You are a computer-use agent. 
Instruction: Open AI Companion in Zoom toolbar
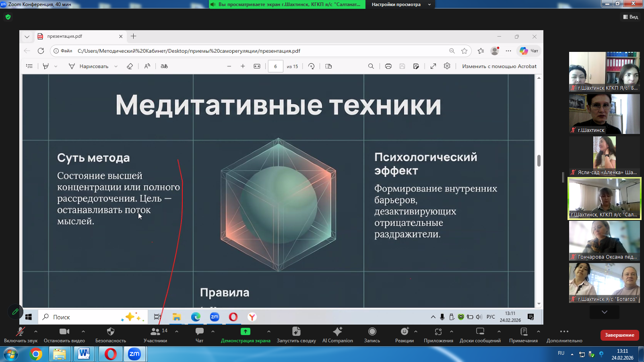337,335
